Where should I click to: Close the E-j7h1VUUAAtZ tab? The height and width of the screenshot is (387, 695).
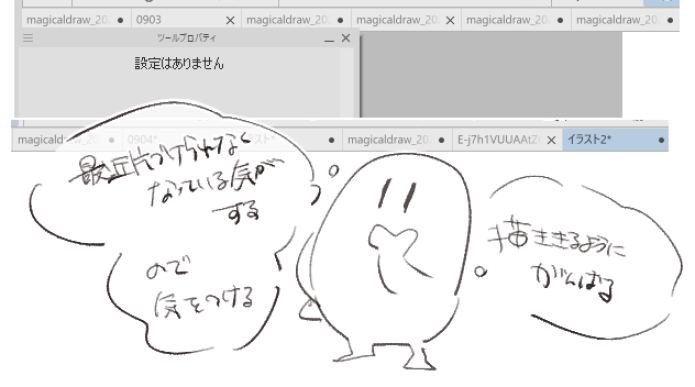[551, 140]
